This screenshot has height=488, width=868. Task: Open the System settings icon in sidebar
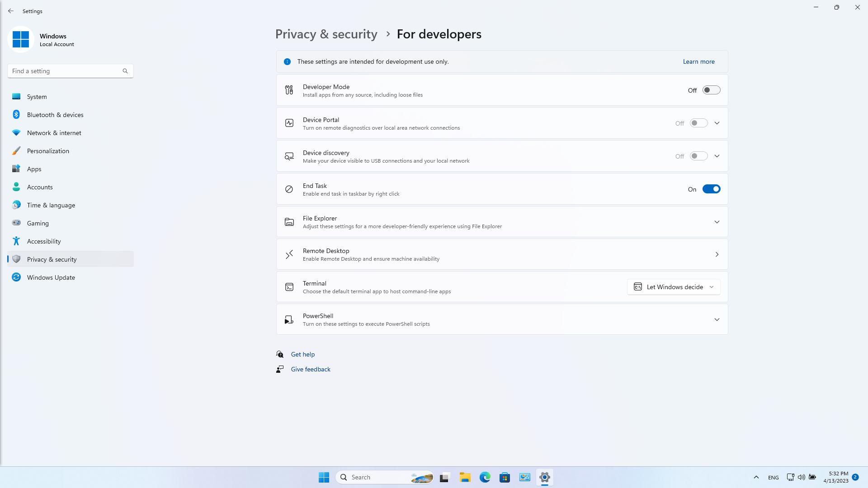coord(16,96)
